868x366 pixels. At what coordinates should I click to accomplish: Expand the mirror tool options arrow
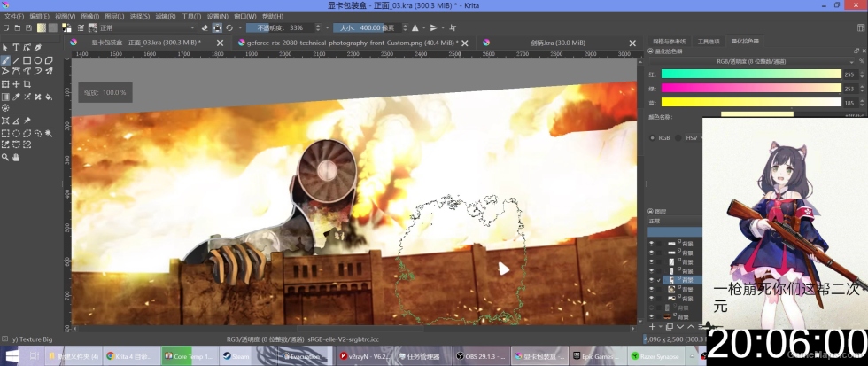pos(424,27)
